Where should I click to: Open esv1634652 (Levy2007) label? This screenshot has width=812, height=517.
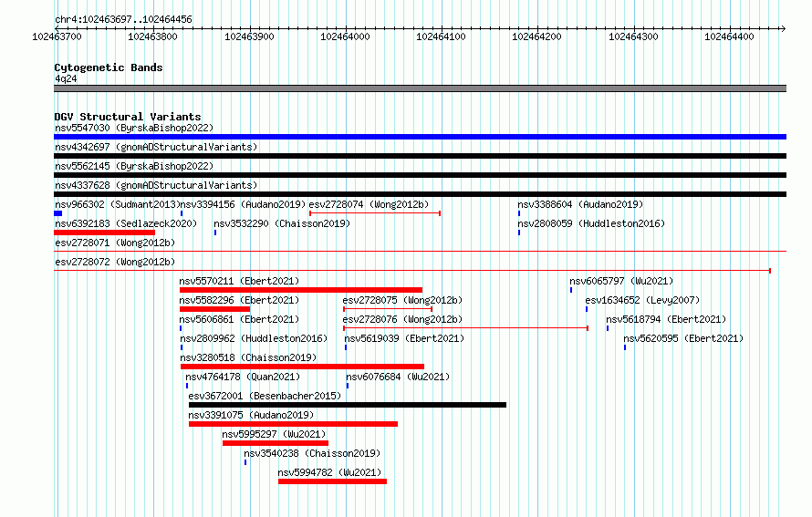pyautogui.click(x=642, y=300)
